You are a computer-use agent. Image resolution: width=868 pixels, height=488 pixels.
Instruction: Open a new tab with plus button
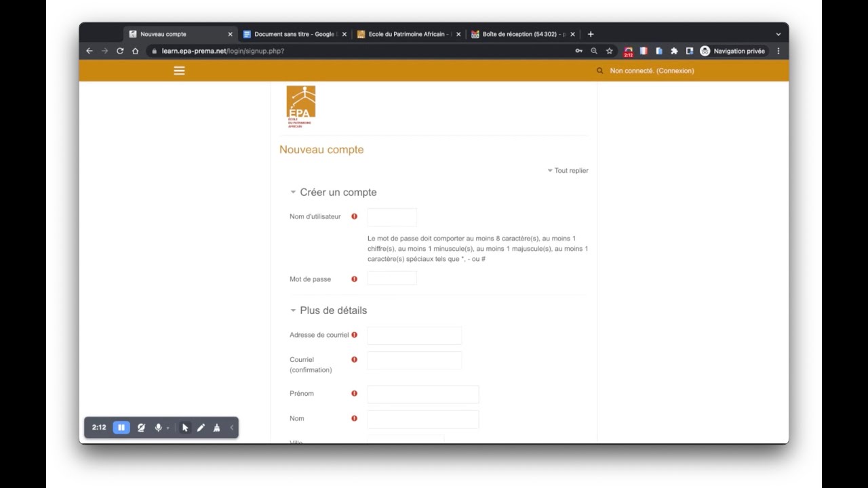(591, 34)
